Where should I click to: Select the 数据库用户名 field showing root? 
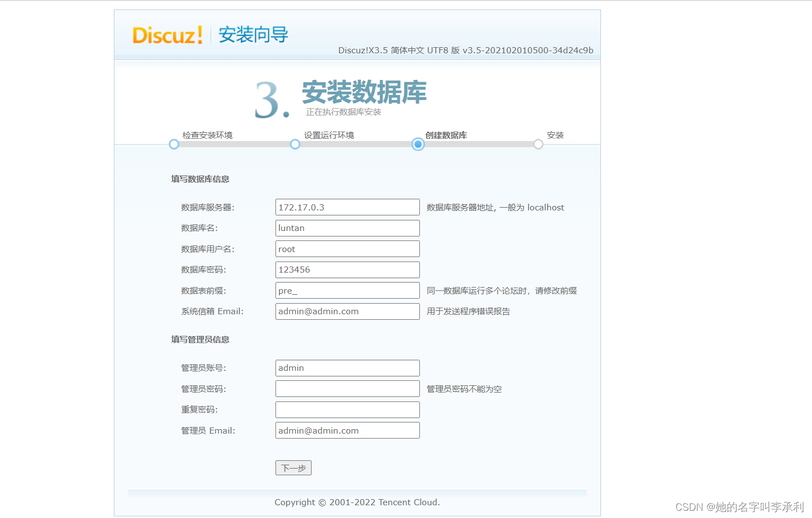[347, 248]
